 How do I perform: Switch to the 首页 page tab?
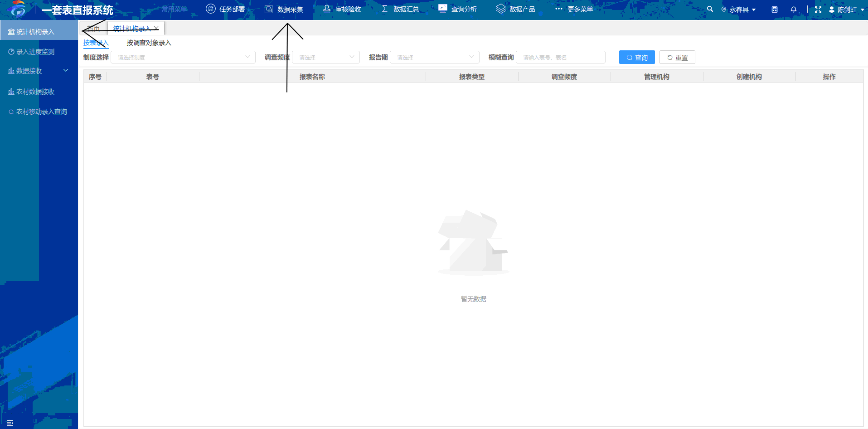[94, 29]
